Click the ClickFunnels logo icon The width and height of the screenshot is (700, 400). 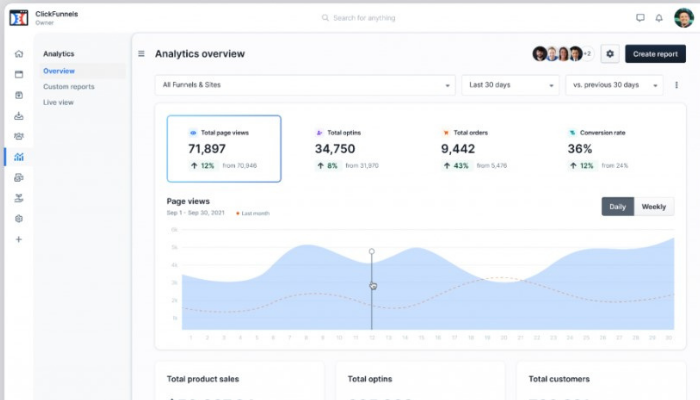point(19,18)
